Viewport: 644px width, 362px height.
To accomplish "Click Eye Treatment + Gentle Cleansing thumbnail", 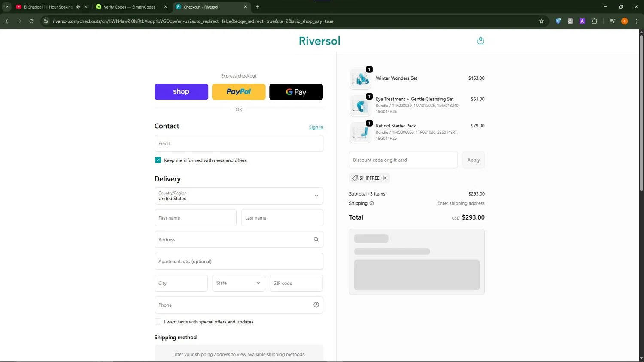I will pyautogui.click(x=360, y=105).
